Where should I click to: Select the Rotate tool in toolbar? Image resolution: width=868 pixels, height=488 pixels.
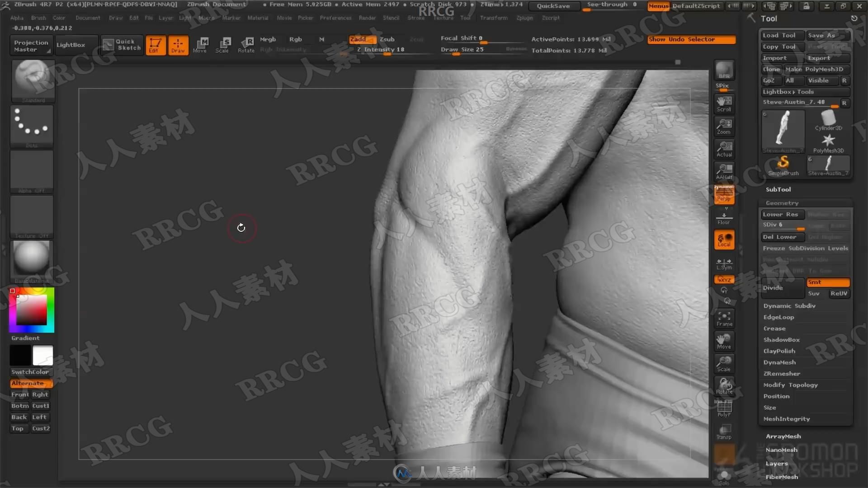coord(247,44)
